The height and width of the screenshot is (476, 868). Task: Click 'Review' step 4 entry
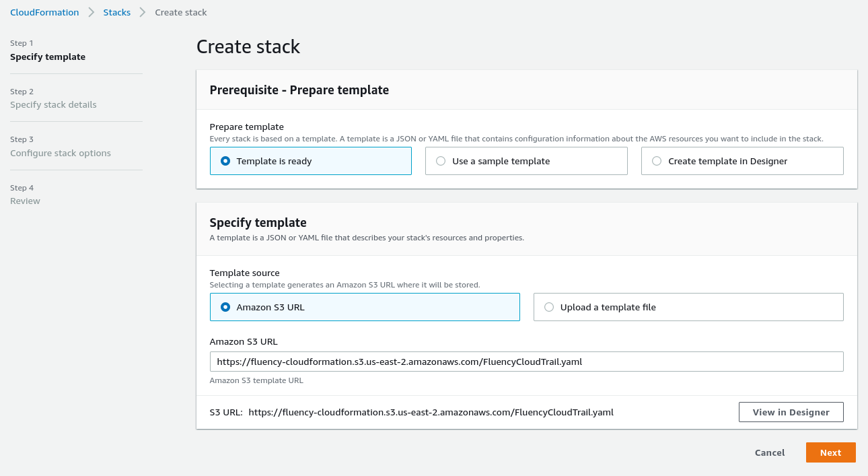[25, 201]
